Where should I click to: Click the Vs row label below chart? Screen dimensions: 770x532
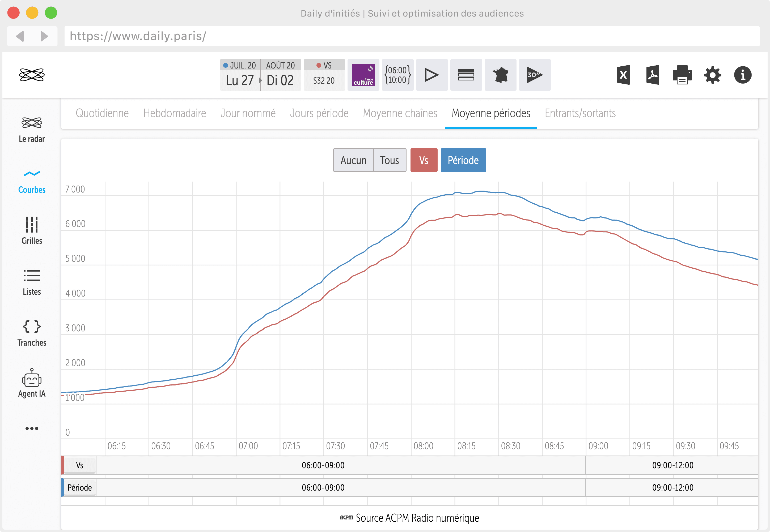[79, 465]
